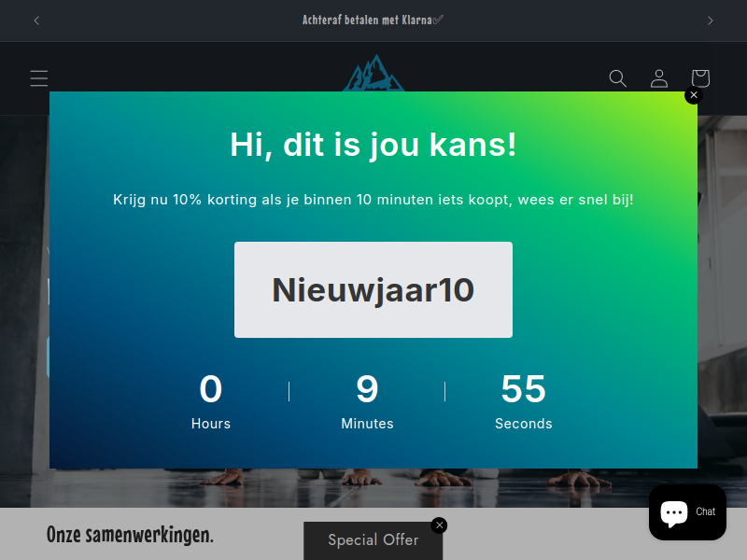This screenshot has height=560, width=747.
Task: Open the search magnifier icon
Action: (x=617, y=78)
